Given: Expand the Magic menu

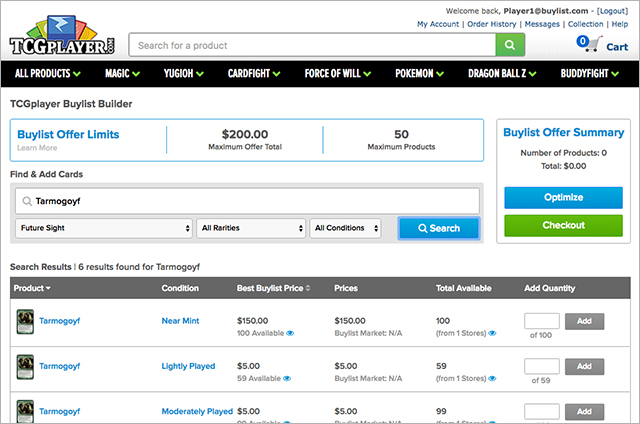Looking at the screenshot, I should (x=122, y=73).
